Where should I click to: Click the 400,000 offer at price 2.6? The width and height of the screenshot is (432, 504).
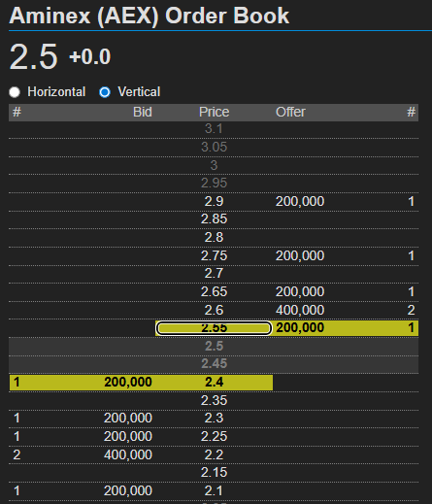point(300,311)
